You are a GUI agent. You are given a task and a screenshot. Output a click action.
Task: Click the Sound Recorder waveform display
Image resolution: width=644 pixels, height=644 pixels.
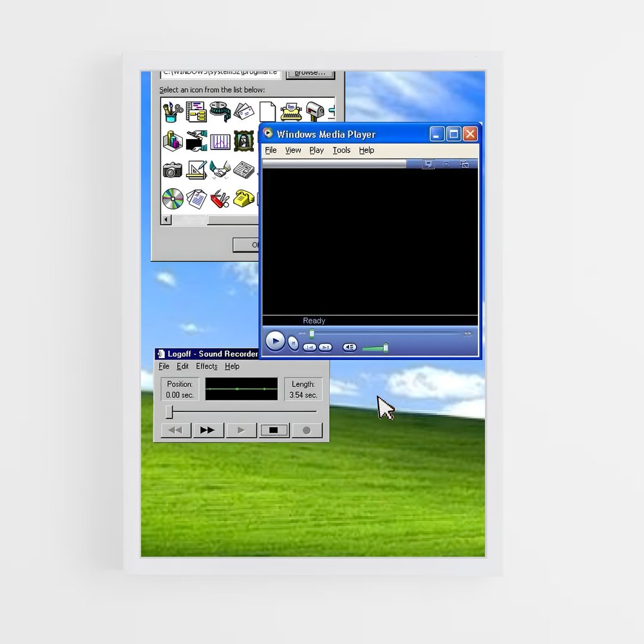point(241,388)
